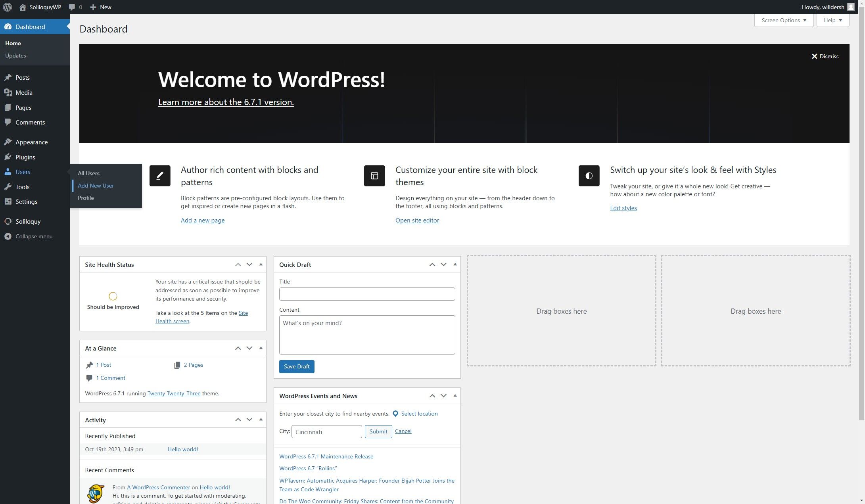865x504 pixels.
Task: Open the Appearance sidebar menu
Action: point(31,142)
